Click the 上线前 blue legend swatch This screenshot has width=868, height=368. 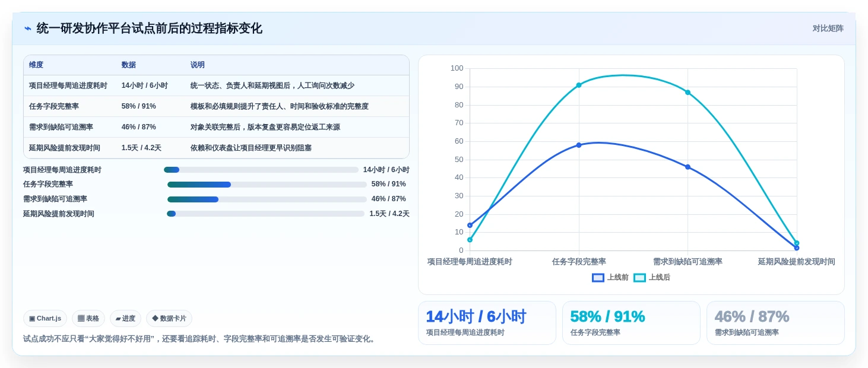coord(598,278)
